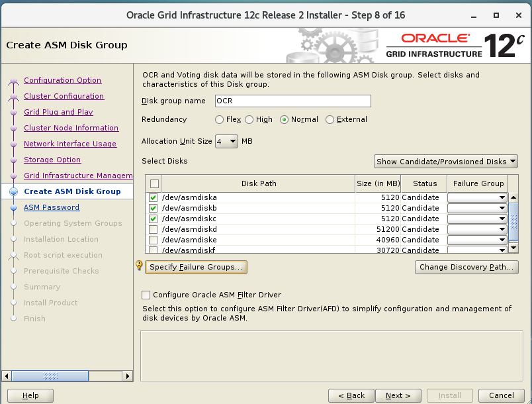Go to ASM Password step
Screen dimensions: 532x404
(52, 207)
